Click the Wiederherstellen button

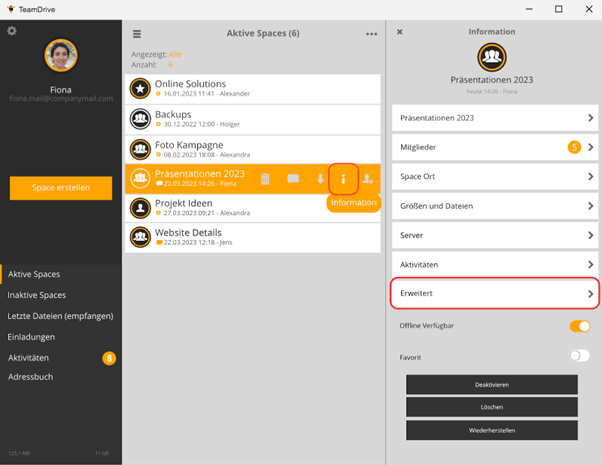point(491,431)
